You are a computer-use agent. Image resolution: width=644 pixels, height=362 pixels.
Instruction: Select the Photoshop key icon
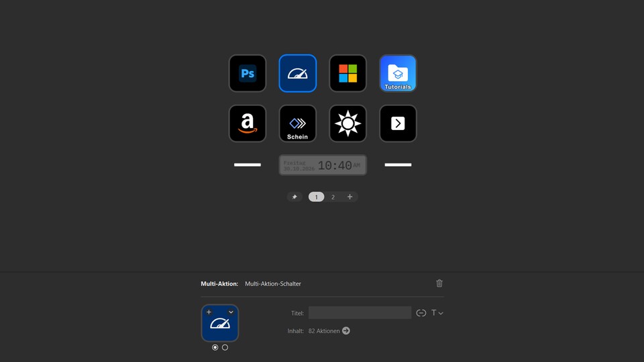pyautogui.click(x=248, y=74)
